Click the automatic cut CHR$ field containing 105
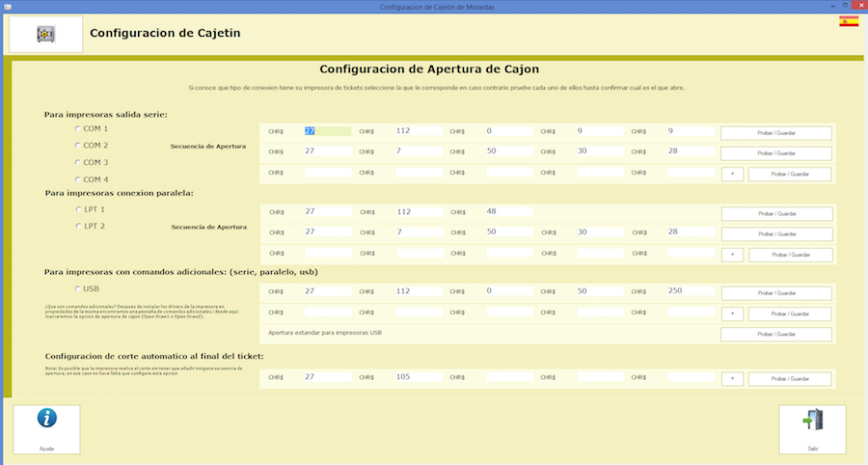Image resolution: width=868 pixels, height=465 pixels. click(x=418, y=377)
